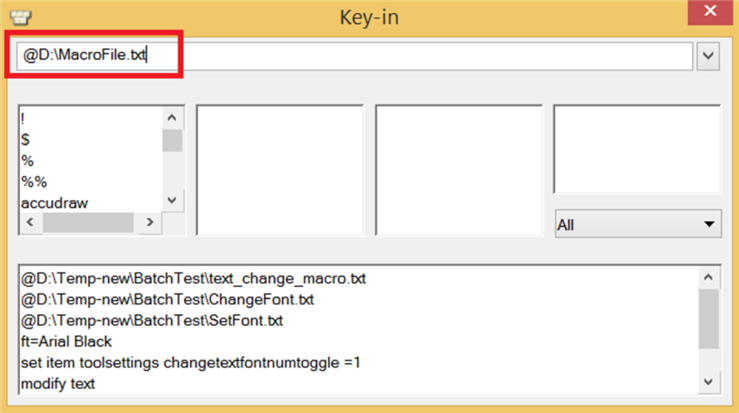This screenshot has height=413, width=739.
Task: Click the keyword list scroll-up arrow
Action: pos(172,117)
